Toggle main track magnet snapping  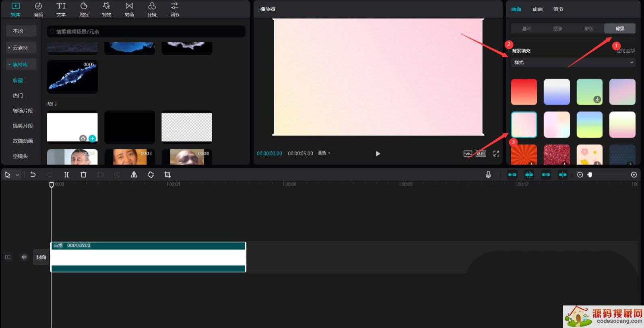click(x=512, y=175)
